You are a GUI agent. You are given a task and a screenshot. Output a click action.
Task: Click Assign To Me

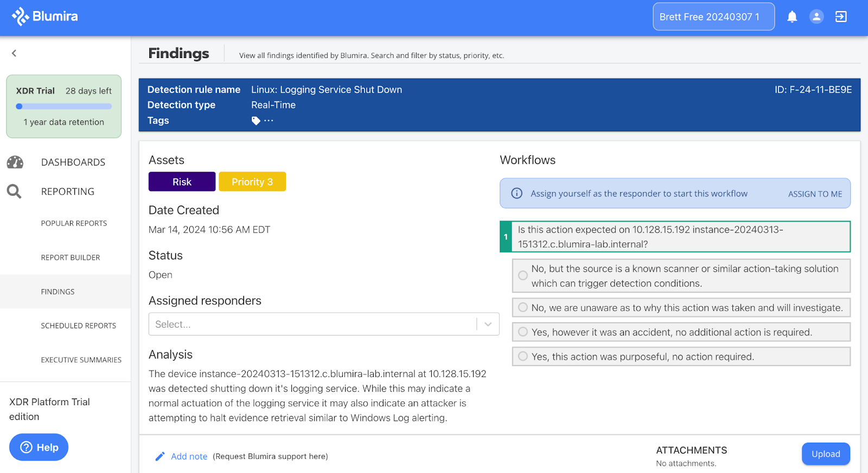point(815,194)
